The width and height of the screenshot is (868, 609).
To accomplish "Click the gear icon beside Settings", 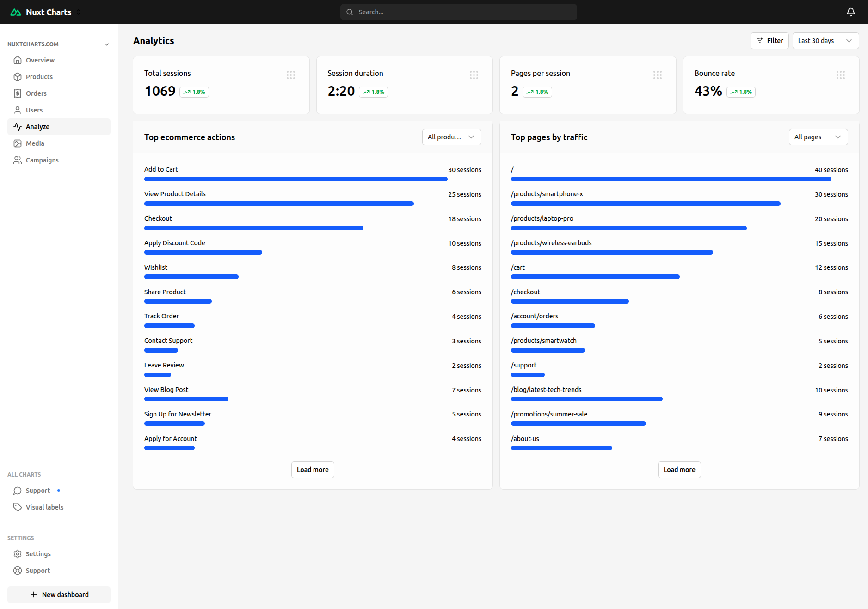I will tap(18, 554).
